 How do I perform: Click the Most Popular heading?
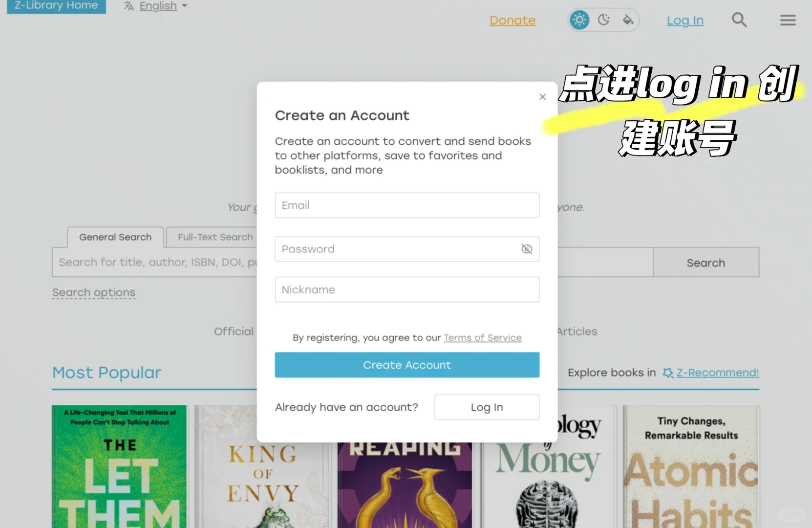click(x=107, y=373)
